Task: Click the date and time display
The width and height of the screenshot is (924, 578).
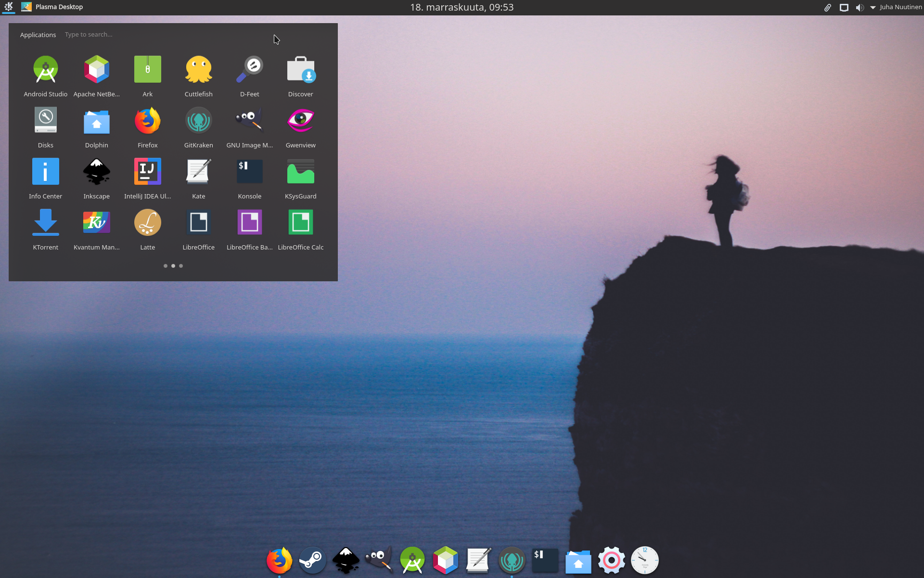Action: pos(462,7)
